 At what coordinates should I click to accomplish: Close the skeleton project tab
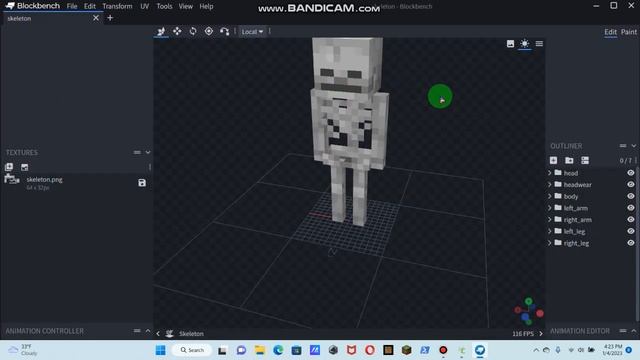[x=96, y=18]
